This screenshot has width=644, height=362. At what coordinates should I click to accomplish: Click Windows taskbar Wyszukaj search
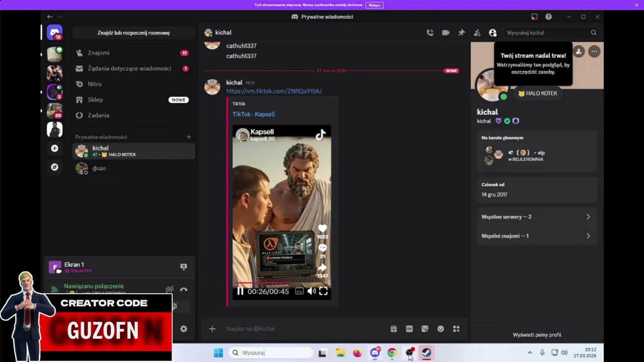[271, 353]
